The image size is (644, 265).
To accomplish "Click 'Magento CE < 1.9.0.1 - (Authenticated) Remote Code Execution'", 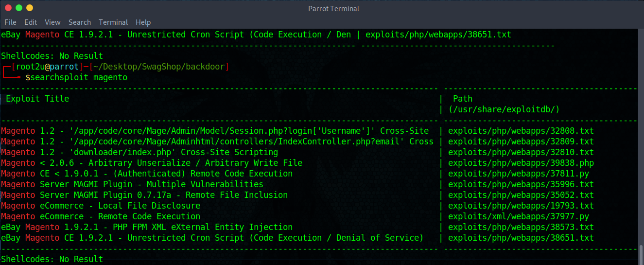I will tap(147, 174).
